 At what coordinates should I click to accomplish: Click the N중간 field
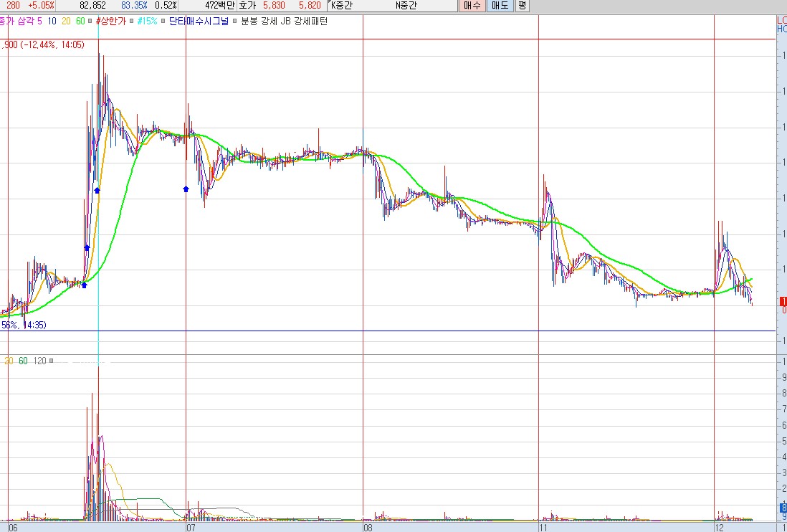406,6
